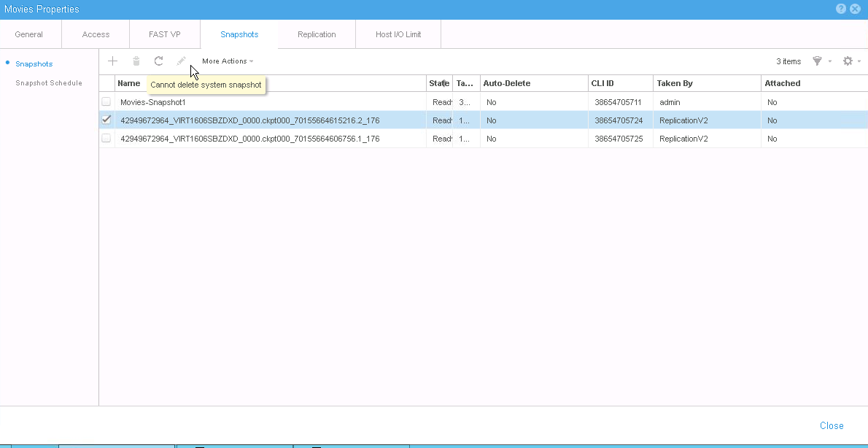Screen dimensions: 868x448
Task: Click the Name column header
Action: (x=129, y=82)
